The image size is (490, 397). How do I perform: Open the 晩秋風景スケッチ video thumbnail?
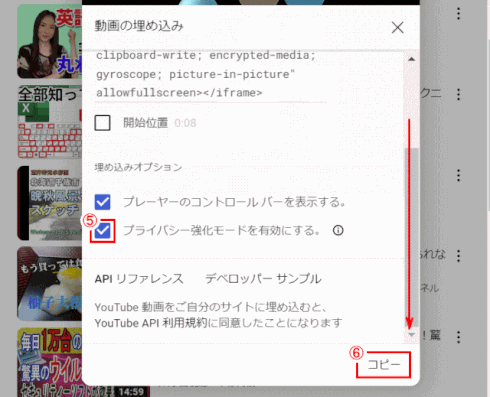click(x=50, y=203)
